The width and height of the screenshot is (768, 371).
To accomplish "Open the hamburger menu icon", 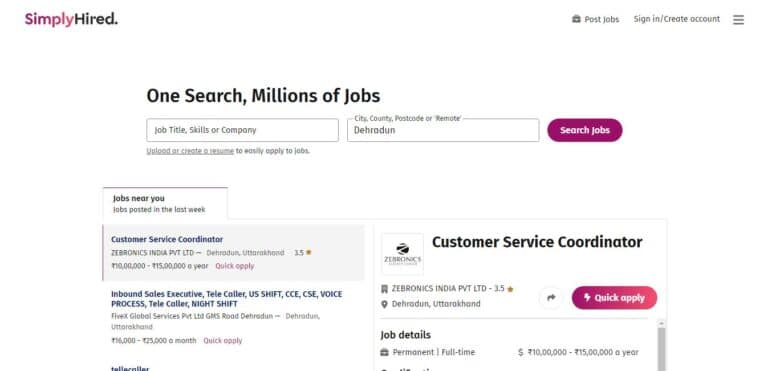I will click(738, 20).
